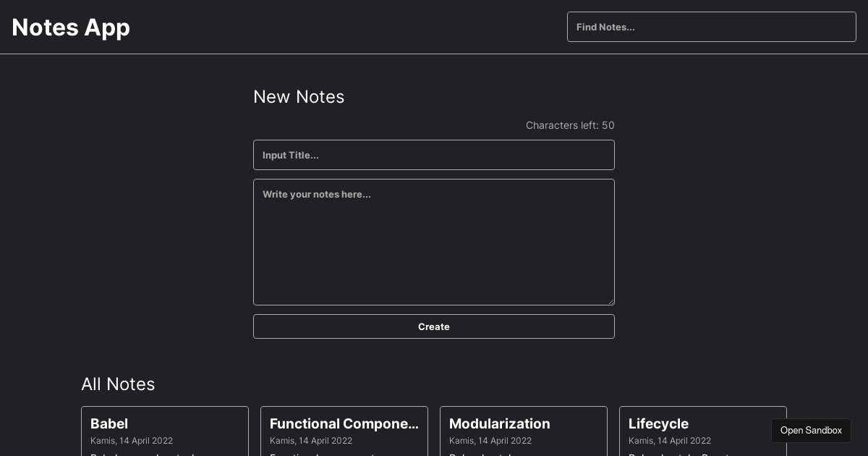
Task: Click the Notes App heading
Action: tap(70, 28)
